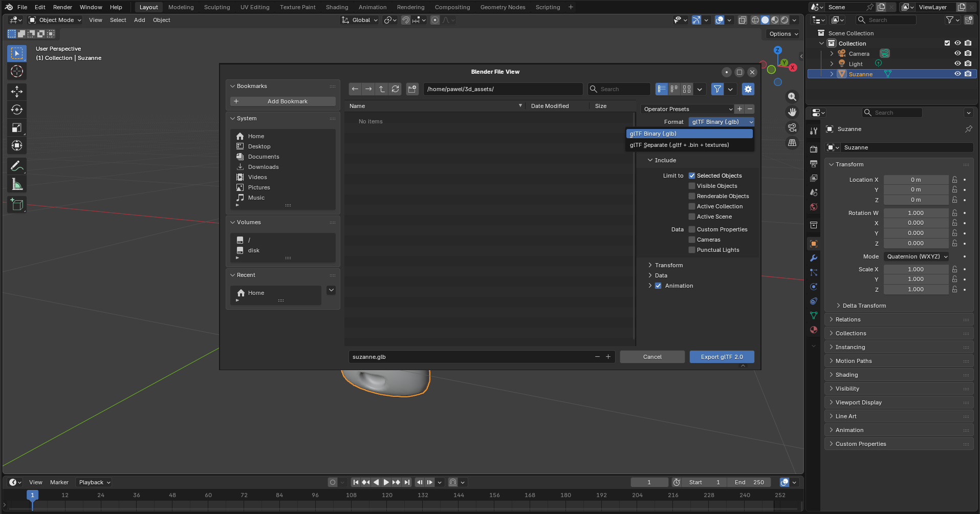
Task: Enable the Punctual Lights checkbox
Action: click(x=692, y=250)
